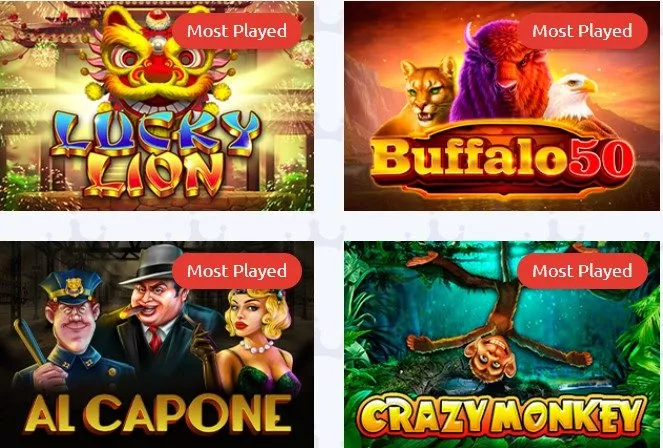Click the blonde woman in Al Capone
The width and height of the screenshot is (663, 448).
(x=258, y=342)
